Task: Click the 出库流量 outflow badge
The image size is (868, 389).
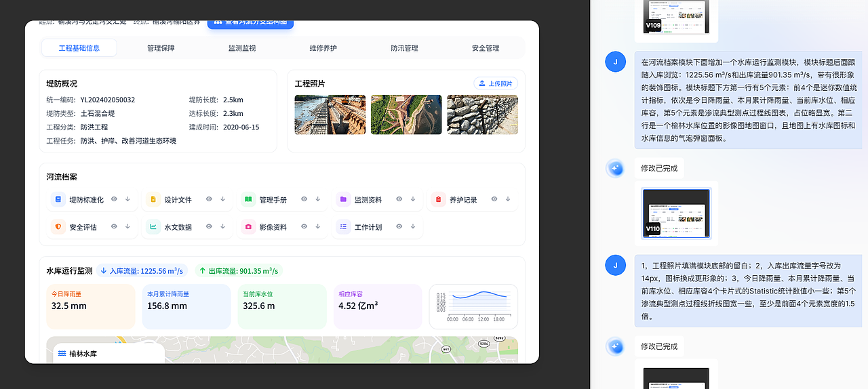Action: point(239,270)
